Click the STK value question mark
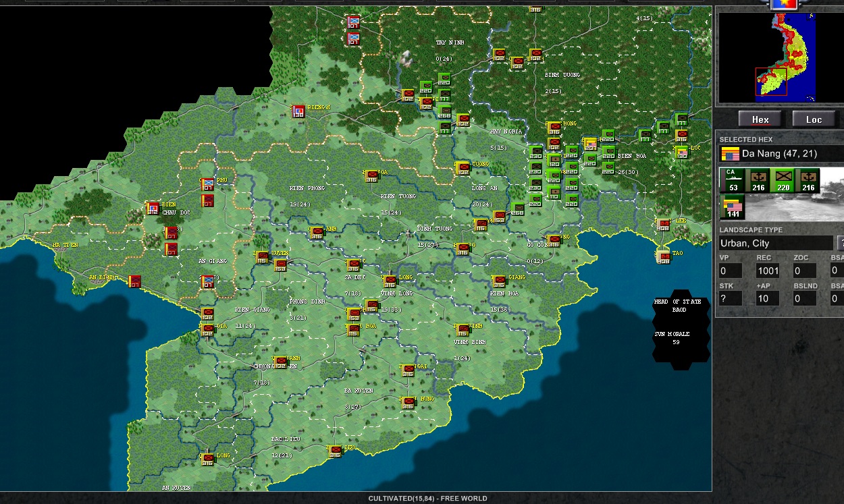 pyautogui.click(x=731, y=298)
